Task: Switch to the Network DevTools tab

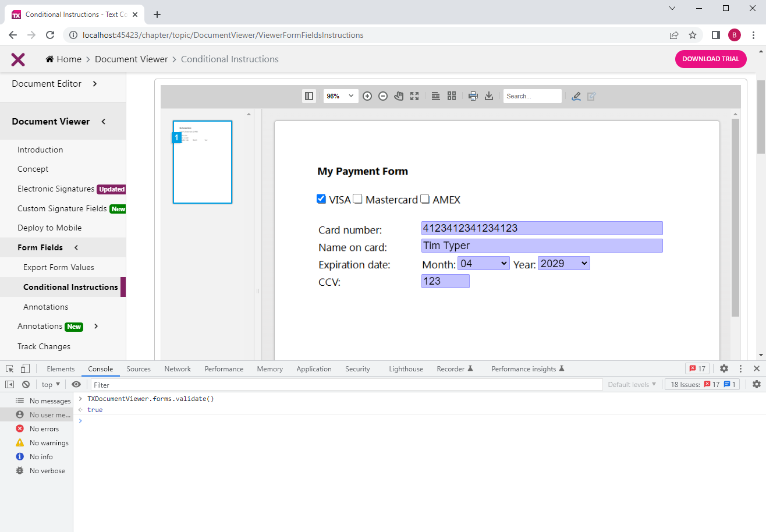Action: tap(178, 368)
